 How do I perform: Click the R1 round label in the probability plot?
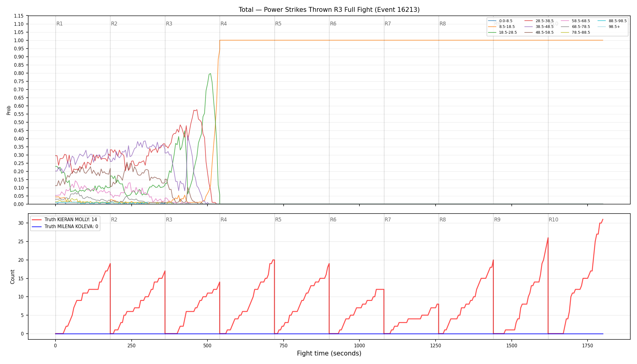[59, 24]
